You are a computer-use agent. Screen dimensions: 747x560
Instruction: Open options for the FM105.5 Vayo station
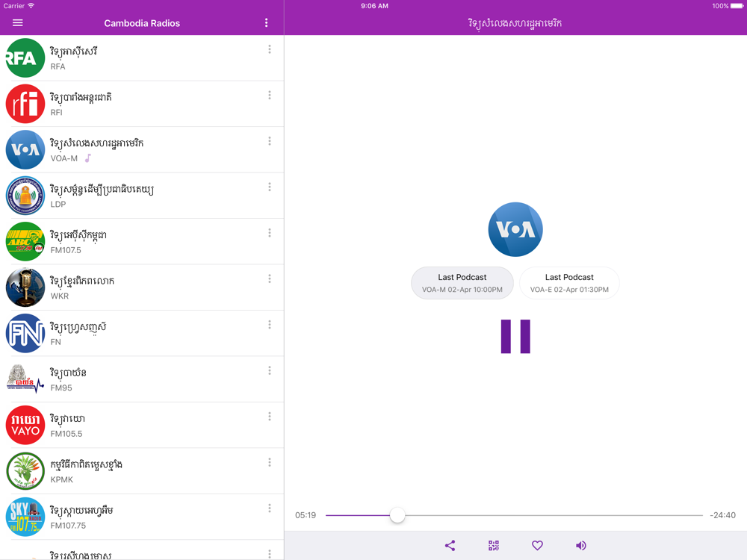pyautogui.click(x=270, y=417)
